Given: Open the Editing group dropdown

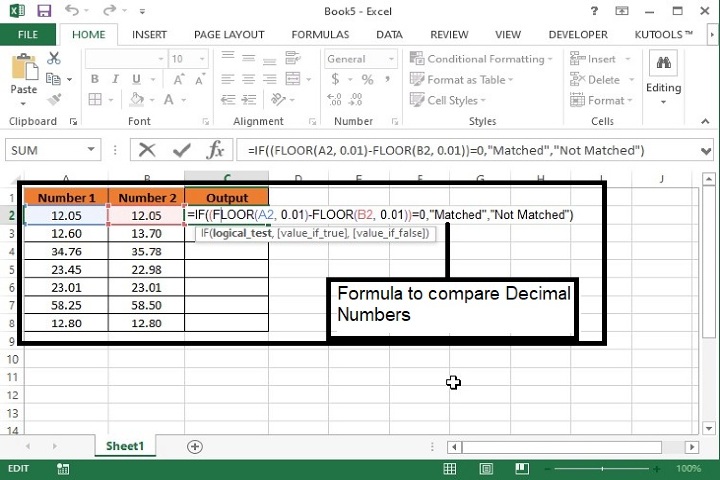Looking at the screenshot, I should (664, 102).
